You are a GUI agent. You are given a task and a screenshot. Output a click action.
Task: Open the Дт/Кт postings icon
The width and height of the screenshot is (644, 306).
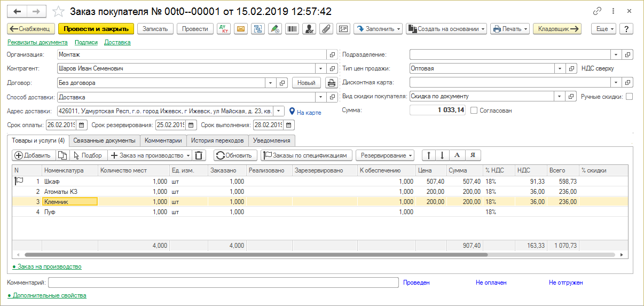click(224, 29)
